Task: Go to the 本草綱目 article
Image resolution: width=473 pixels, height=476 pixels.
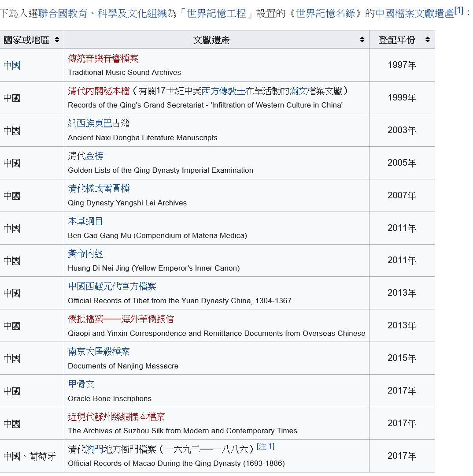Action: click(x=85, y=221)
